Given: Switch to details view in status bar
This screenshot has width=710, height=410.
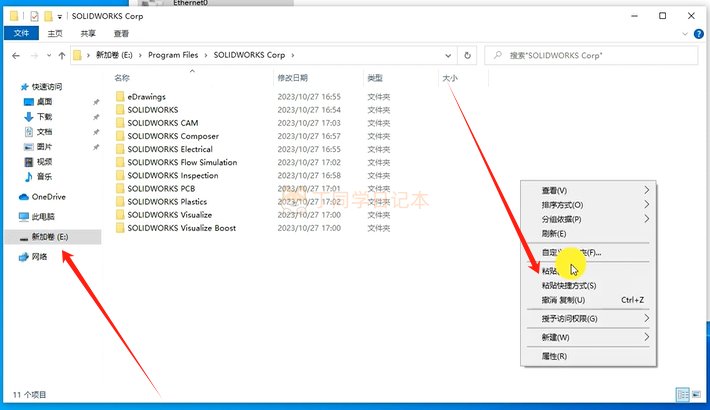Looking at the screenshot, I should click(x=682, y=394).
